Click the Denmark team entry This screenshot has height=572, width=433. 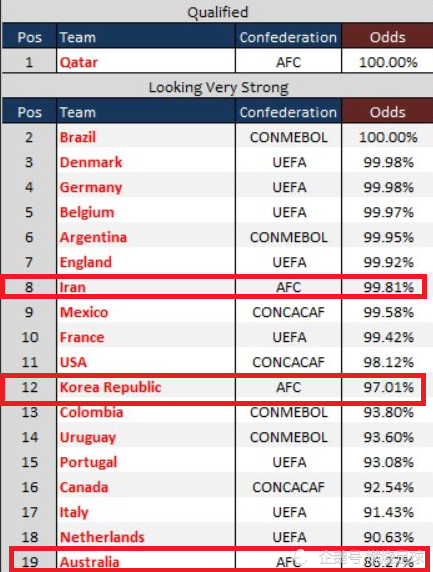91,162
